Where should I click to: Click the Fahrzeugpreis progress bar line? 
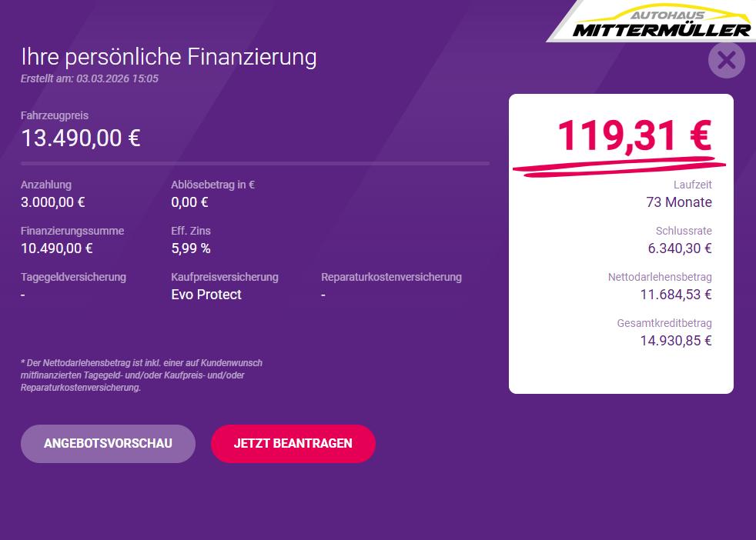pyautogui.click(x=255, y=163)
